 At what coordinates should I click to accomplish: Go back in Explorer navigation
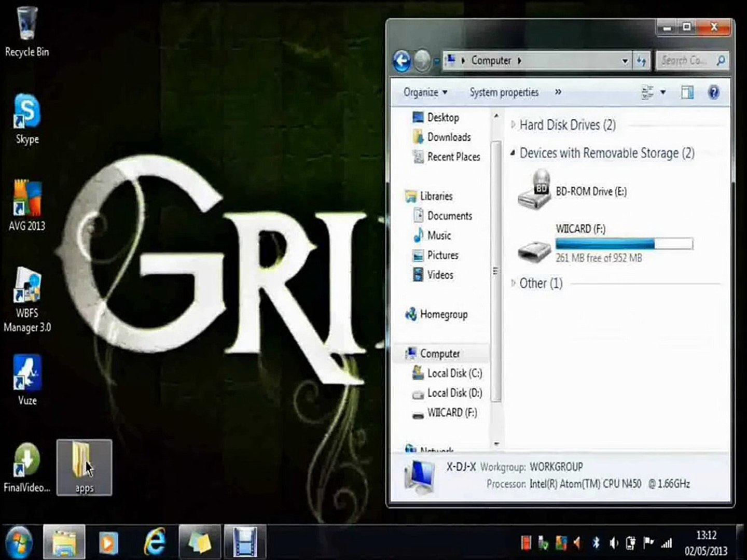tap(402, 61)
